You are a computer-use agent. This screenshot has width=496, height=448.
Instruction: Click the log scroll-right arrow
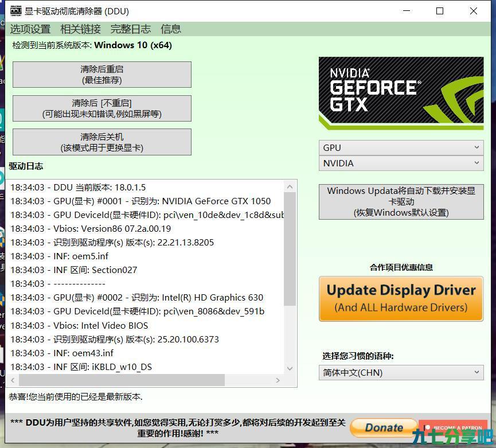click(278, 380)
